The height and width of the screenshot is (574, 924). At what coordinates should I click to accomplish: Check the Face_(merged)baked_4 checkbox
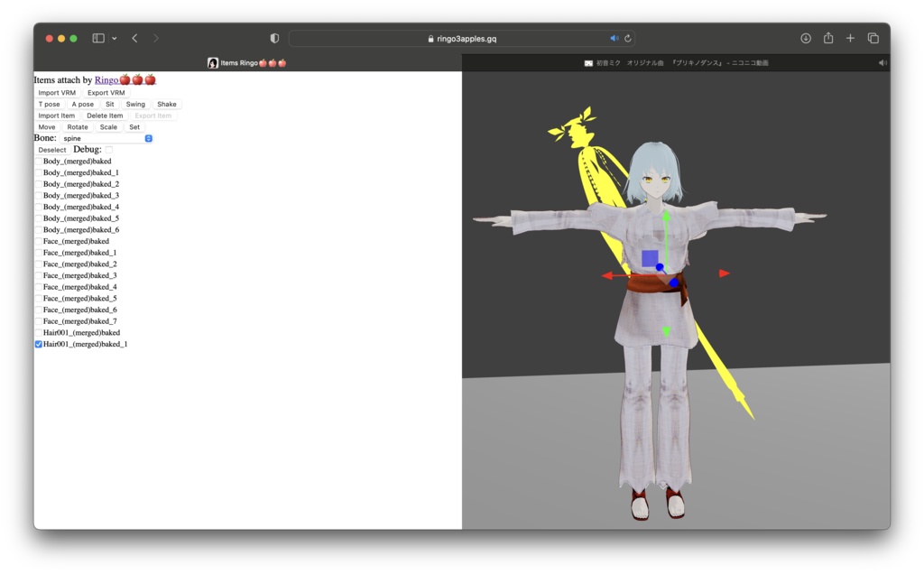coord(39,287)
